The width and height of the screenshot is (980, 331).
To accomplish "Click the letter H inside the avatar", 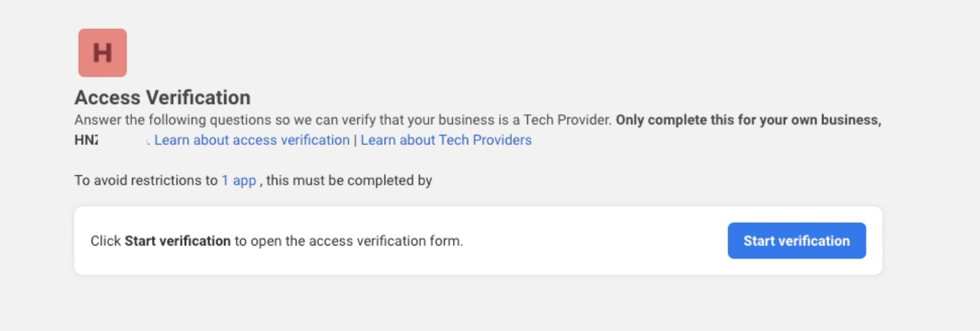I will (x=103, y=53).
